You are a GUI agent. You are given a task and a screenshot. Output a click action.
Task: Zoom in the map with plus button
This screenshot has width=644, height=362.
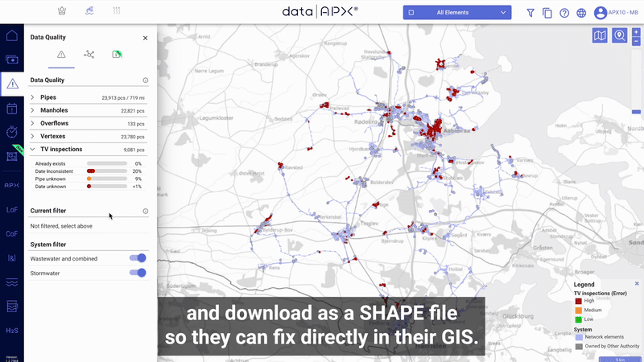coord(636,31)
